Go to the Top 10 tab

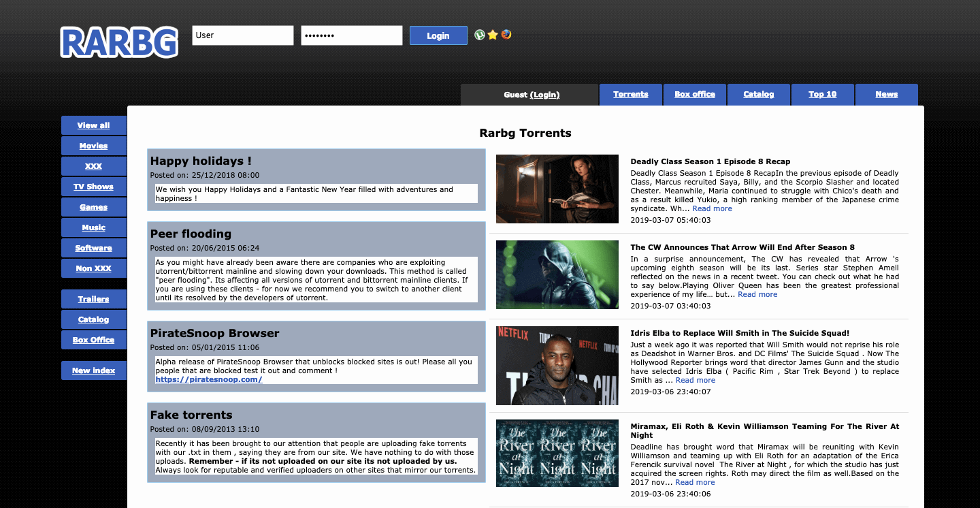click(823, 95)
